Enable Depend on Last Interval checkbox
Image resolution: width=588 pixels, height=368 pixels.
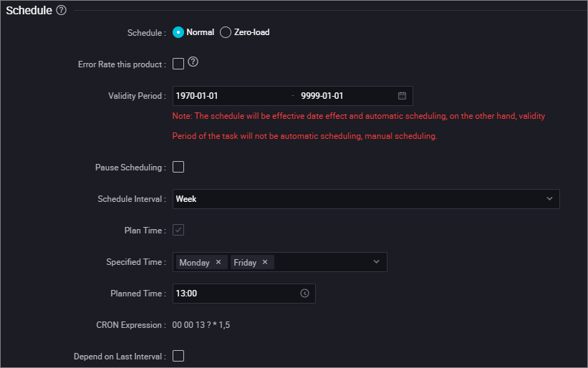point(178,356)
